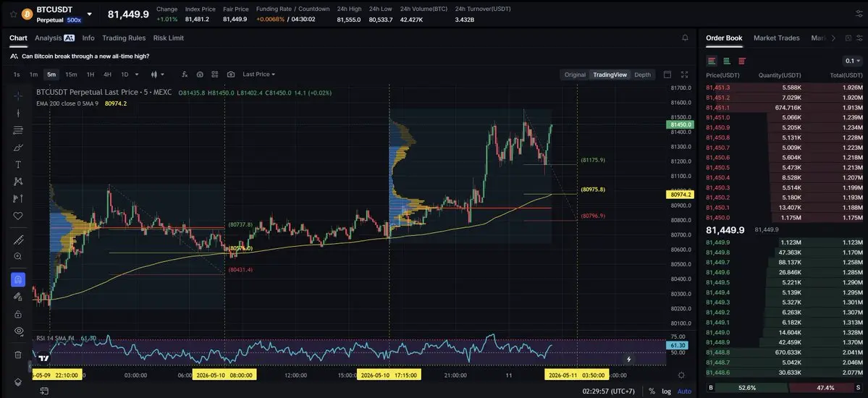Select the brush drawing tool
This screenshot has width=868, height=398.
tap(18, 147)
